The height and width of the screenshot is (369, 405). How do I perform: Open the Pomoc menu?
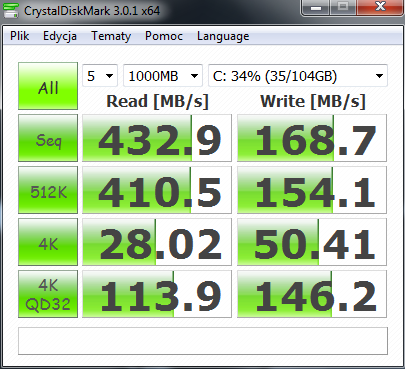[164, 36]
